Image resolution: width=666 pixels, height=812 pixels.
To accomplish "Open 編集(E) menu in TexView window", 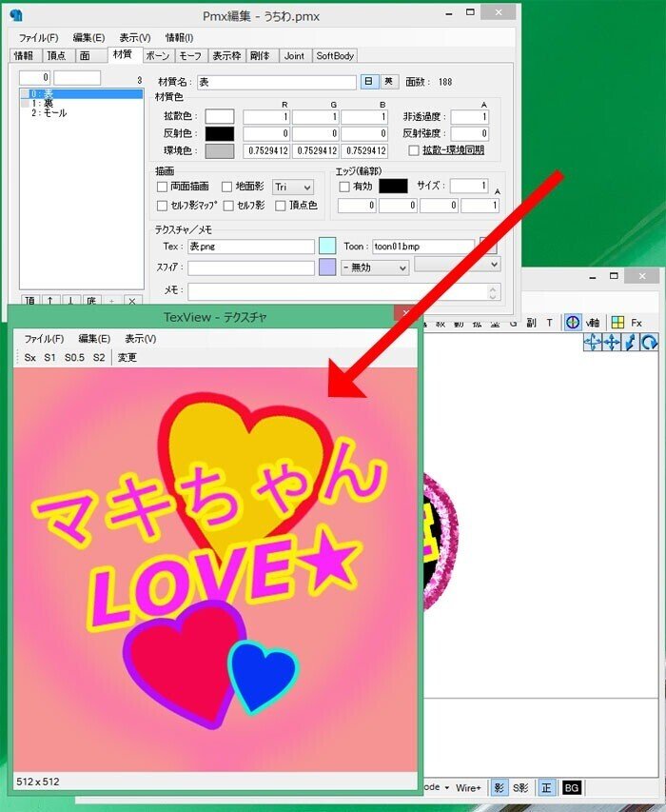I will click(94, 339).
